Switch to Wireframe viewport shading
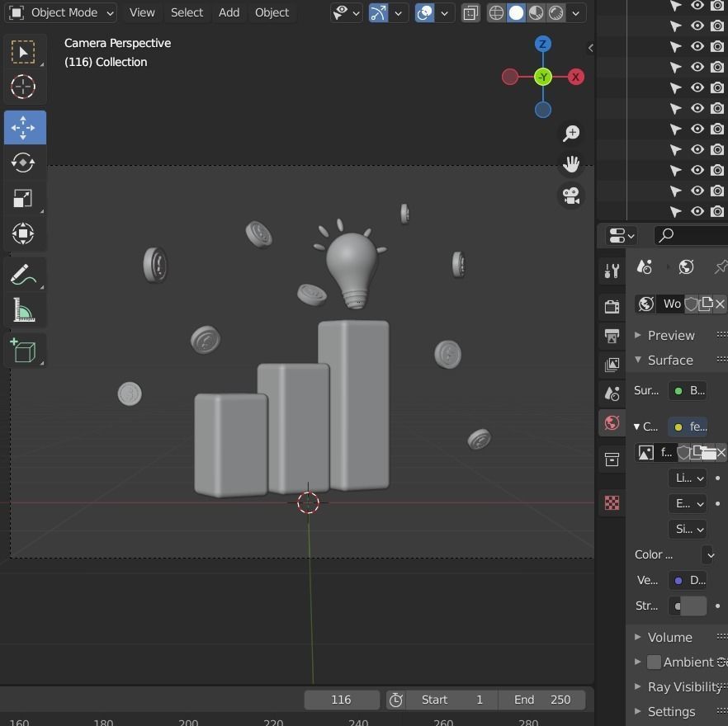 [x=496, y=13]
